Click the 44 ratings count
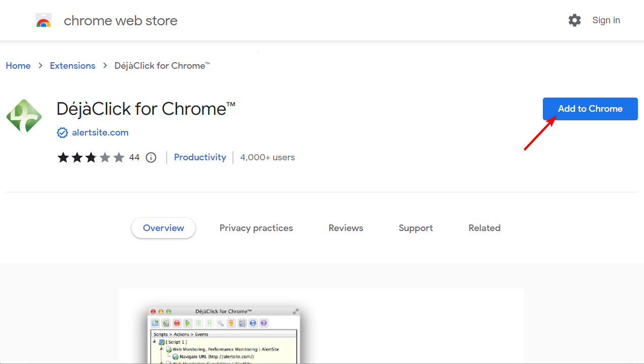This screenshot has width=644, height=364. 134,157
